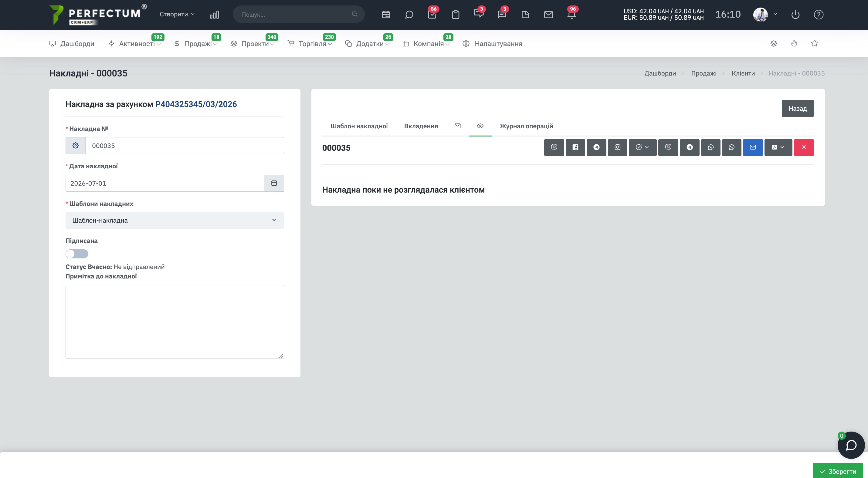Expand the Створити dropdown menu
868x478 pixels.
pos(177,14)
